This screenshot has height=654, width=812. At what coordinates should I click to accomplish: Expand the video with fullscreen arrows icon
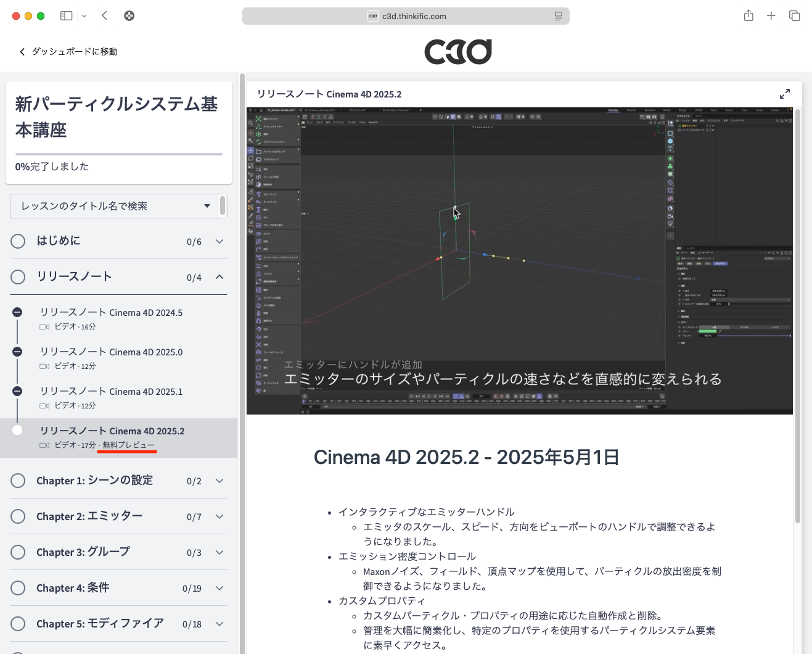[x=785, y=94]
